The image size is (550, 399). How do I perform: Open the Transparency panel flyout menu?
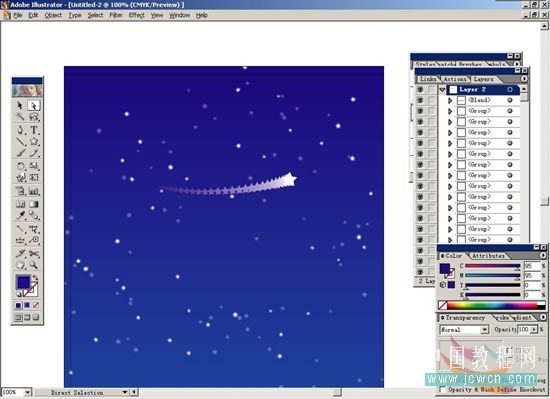[x=543, y=317]
